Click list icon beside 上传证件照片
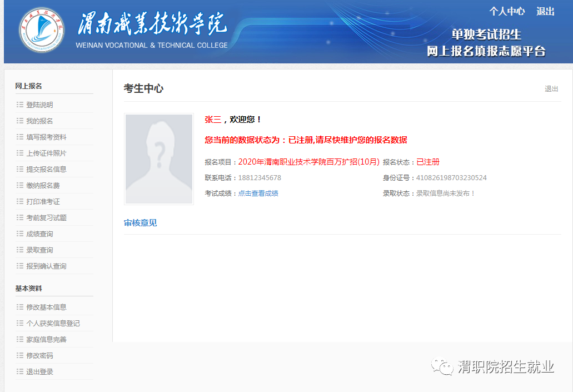Viewport: 573px width, 392px height. point(20,153)
